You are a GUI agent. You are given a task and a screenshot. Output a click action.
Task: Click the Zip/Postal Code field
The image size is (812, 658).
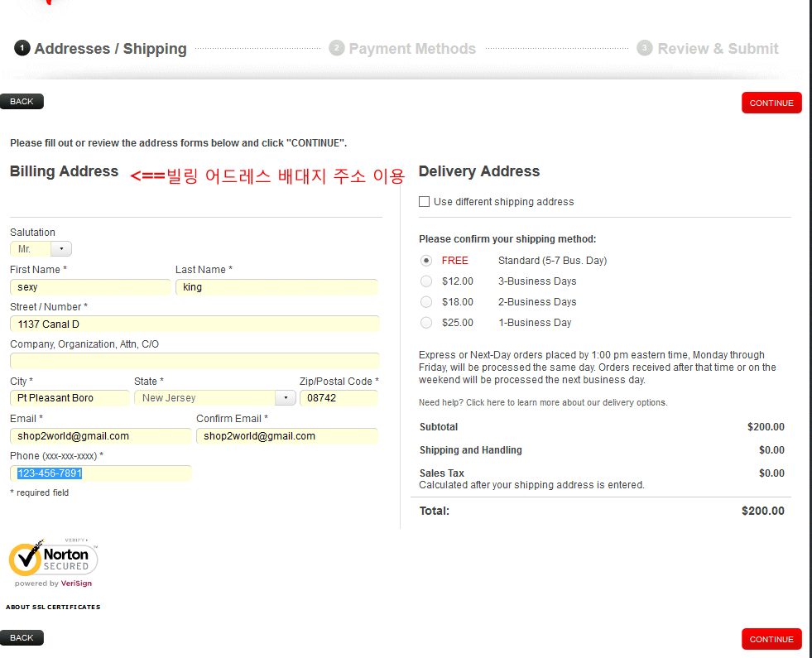click(339, 398)
